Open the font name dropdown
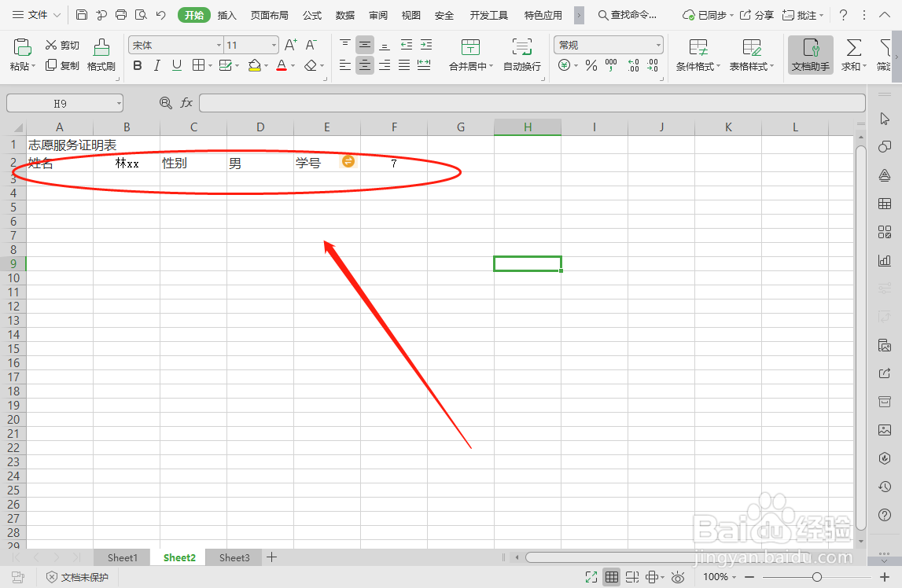This screenshot has height=588, width=902. (219, 45)
